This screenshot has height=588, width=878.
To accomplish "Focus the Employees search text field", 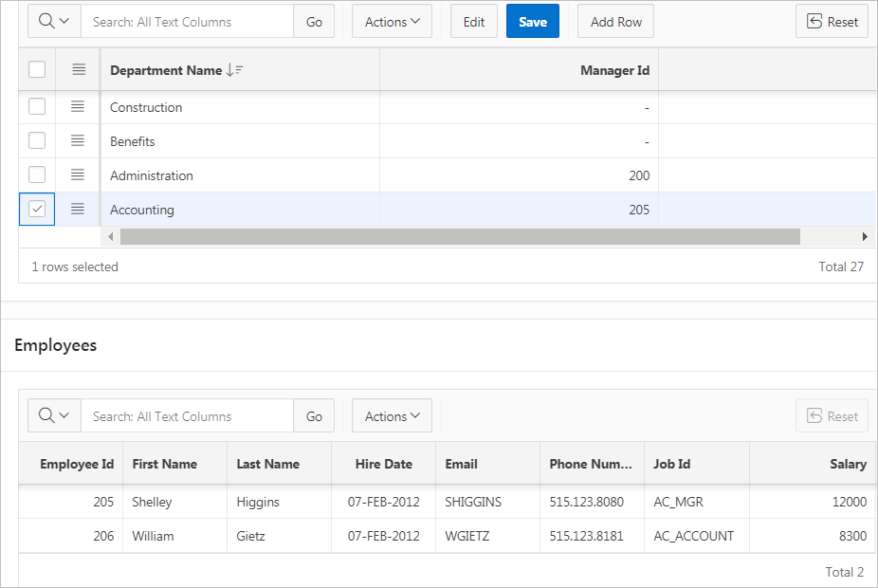I will point(187,416).
